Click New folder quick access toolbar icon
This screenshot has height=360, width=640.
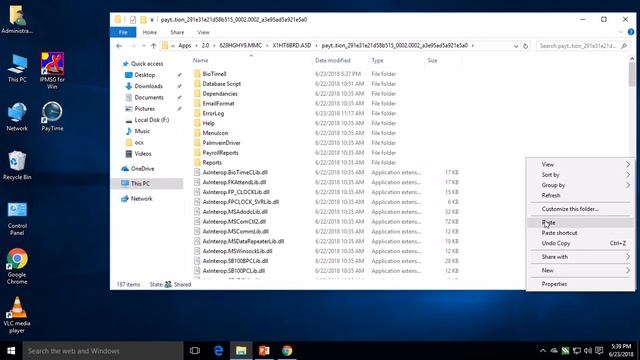tap(143, 20)
